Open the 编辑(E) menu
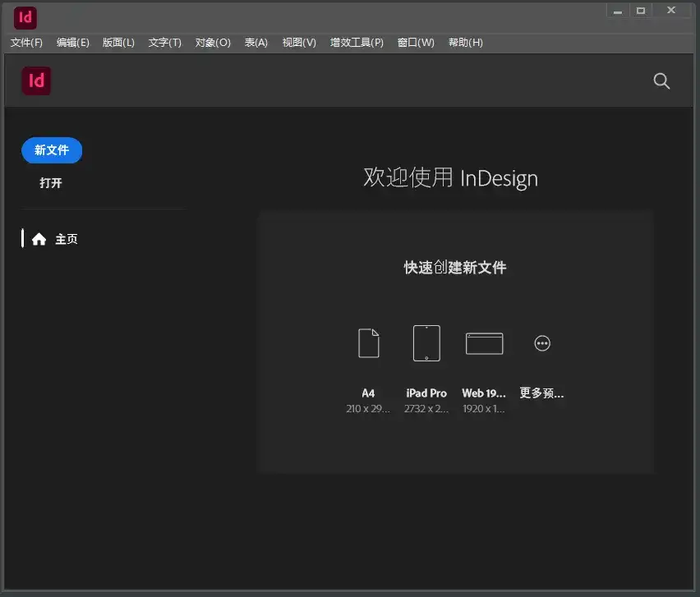 (72, 42)
